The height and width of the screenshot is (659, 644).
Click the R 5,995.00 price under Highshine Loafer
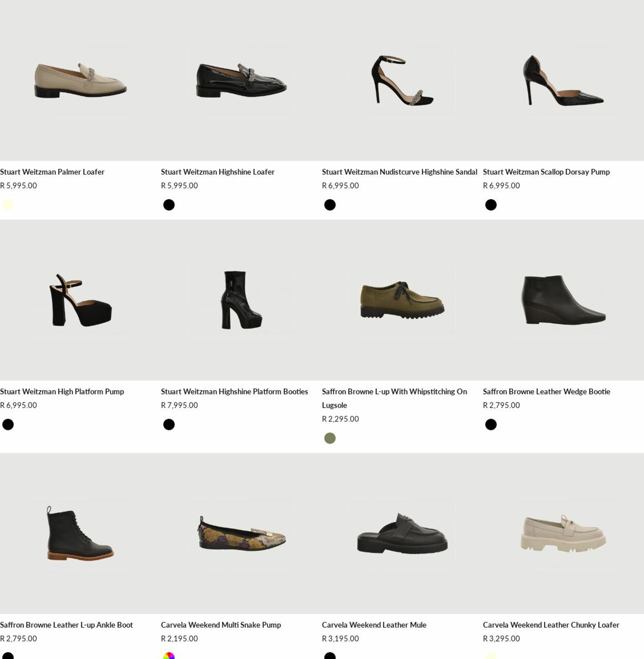click(179, 186)
